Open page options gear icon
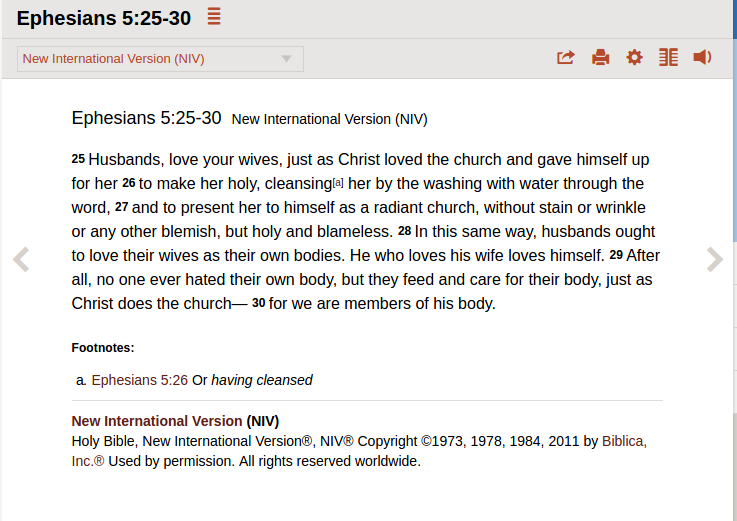Screen dimensions: 737x521 [x=635, y=57]
